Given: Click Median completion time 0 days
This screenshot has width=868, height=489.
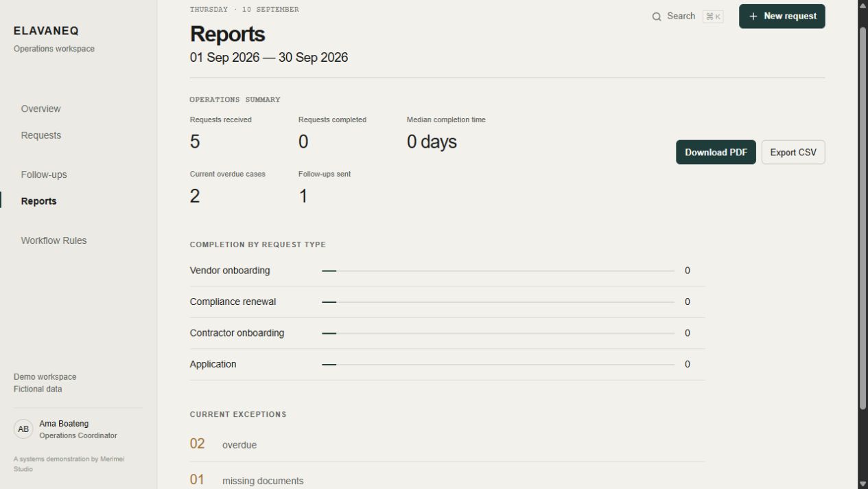Looking at the screenshot, I should (432, 142).
